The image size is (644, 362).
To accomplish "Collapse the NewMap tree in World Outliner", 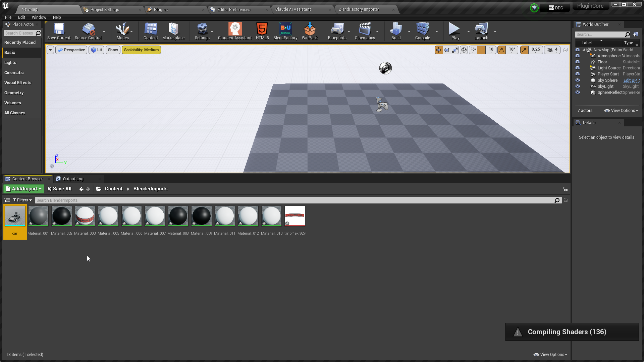I will [x=584, y=50].
